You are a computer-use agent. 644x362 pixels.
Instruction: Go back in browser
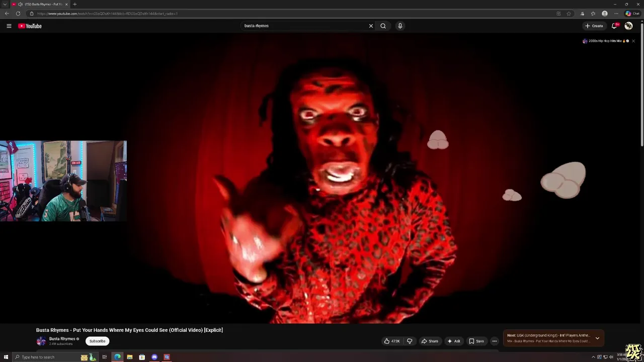[x=7, y=14]
